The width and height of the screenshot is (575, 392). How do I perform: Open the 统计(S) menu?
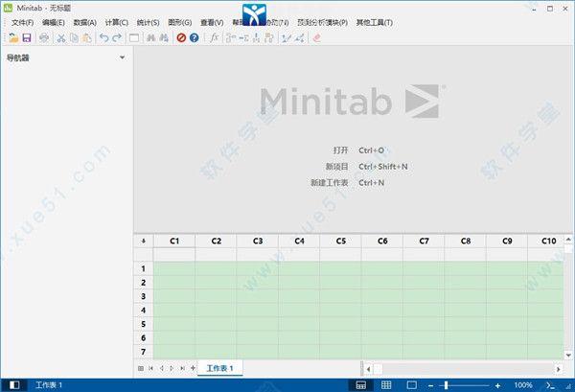[148, 22]
